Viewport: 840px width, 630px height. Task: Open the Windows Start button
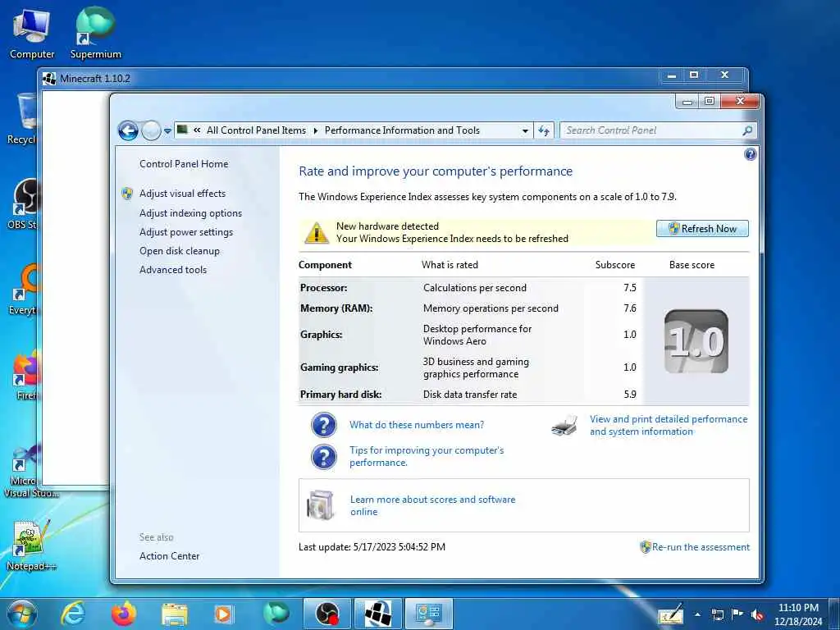(22, 614)
